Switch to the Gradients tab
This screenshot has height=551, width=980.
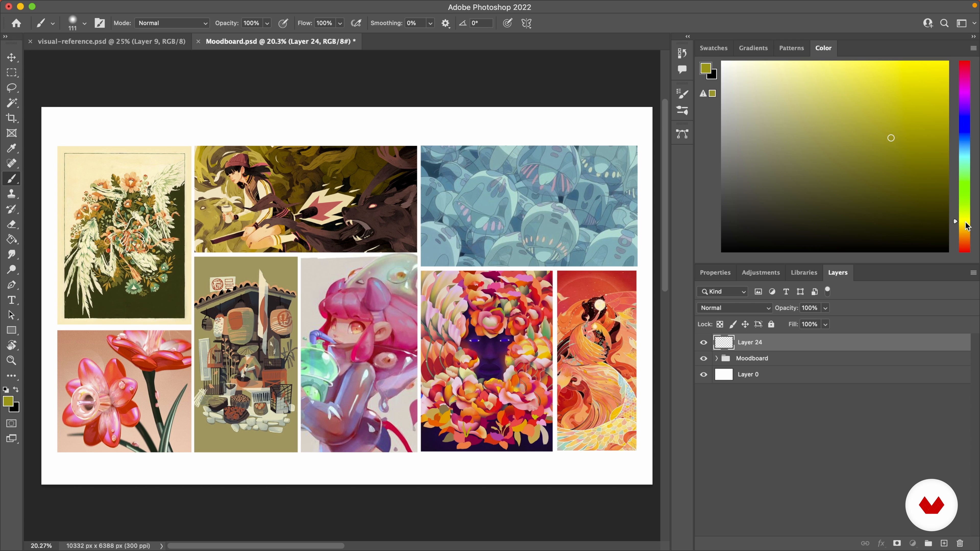click(753, 48)
